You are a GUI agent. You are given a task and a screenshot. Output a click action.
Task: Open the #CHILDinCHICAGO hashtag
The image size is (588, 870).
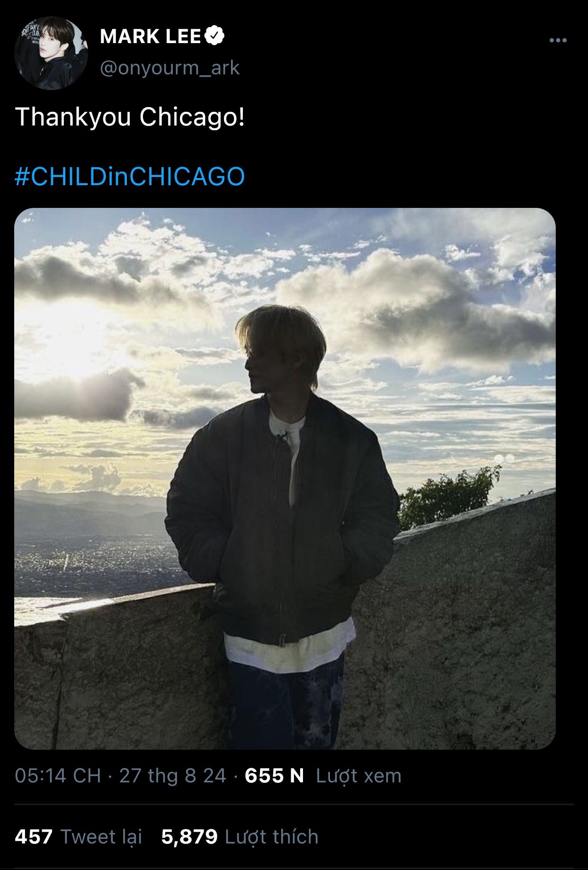click(130, 177)
